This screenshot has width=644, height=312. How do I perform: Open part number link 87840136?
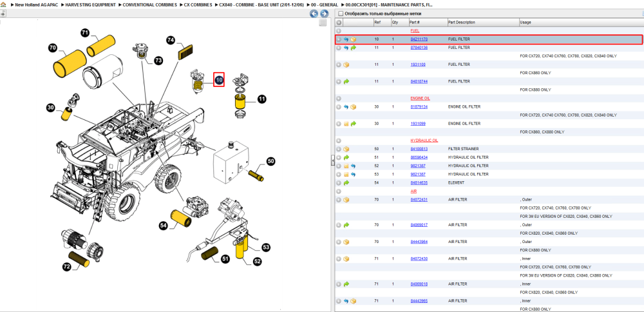point(419,48)
